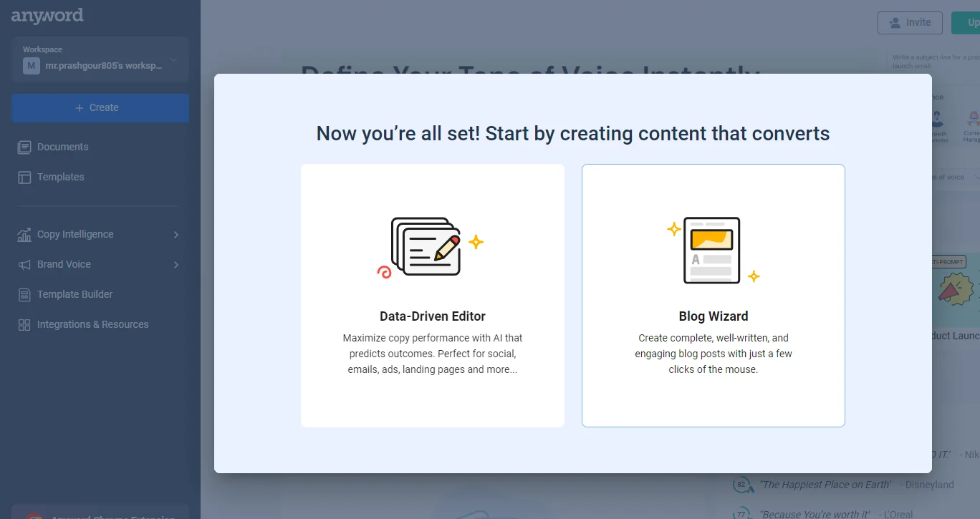Screen dimensions: 980x519
Task: Click the Data-Driven Editor description text
Action: tap(433, 354)
